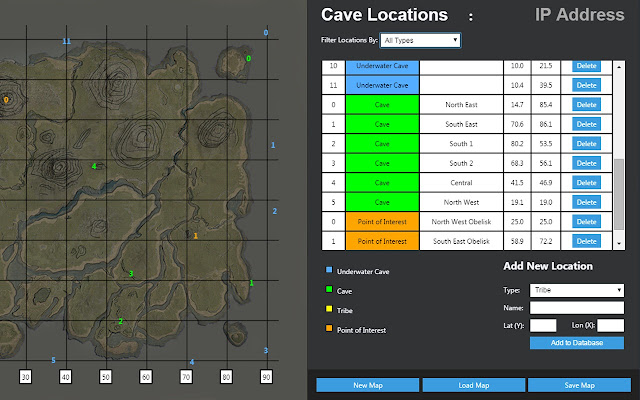Delete the North East cave entry

[586, 104]
